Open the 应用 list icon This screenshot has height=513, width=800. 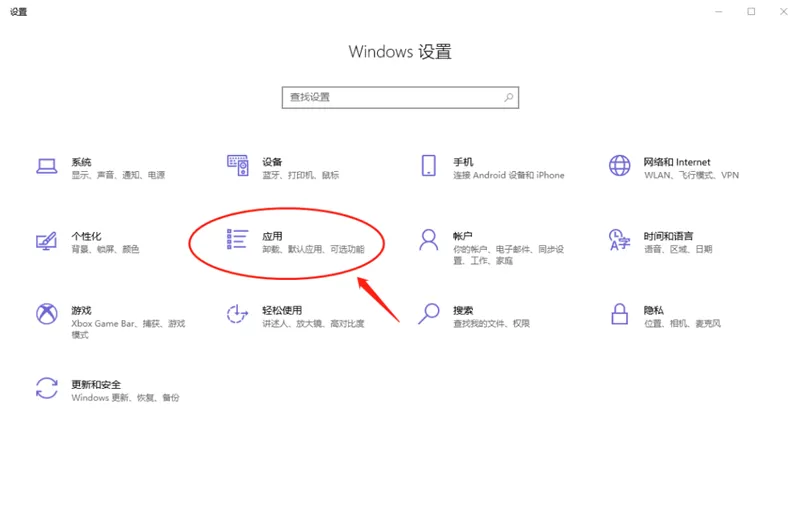point(237,239)
